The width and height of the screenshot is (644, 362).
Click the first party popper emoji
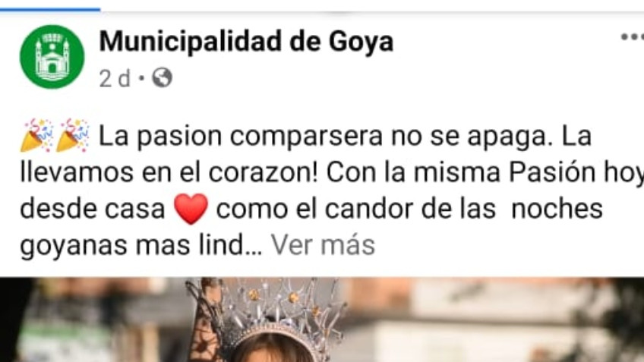[x=37, y=135]
